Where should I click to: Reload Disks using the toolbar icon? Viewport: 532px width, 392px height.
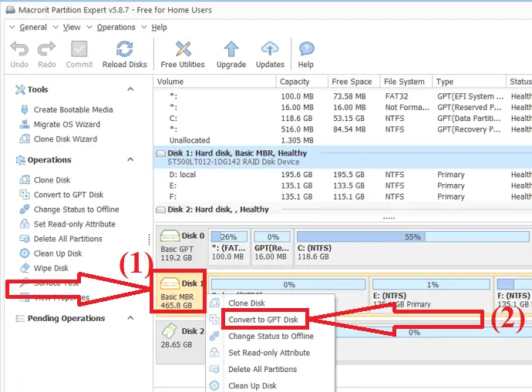click(x=124, y=49)
